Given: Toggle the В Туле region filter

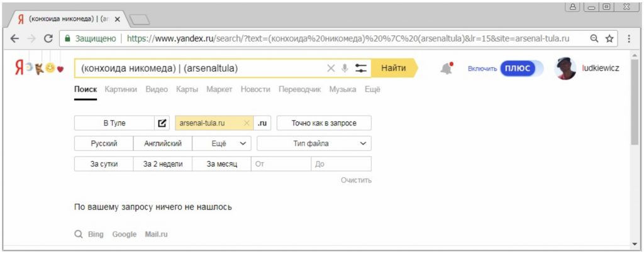Looking at the screenshot, I should pyautogui.click(x=114, y=123).
